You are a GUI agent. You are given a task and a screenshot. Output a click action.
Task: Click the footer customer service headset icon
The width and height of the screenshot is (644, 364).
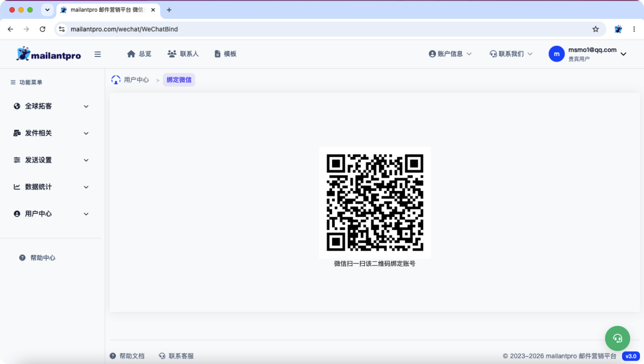tap(162, 356)
